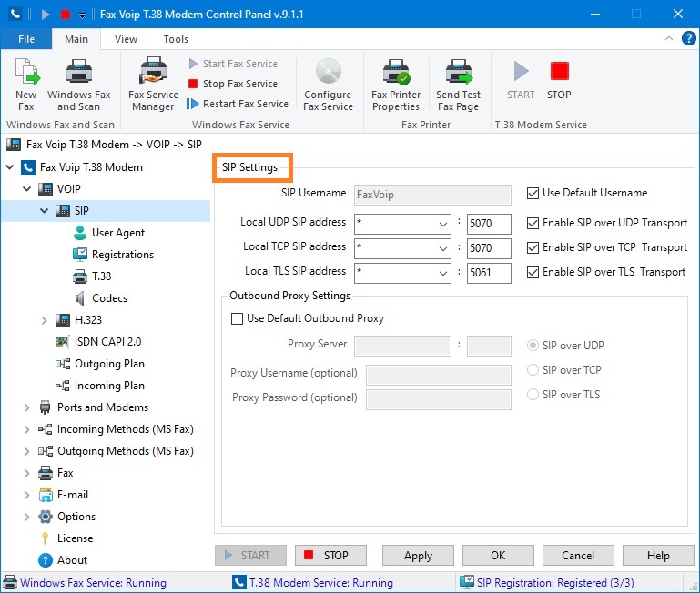Image resolution: width=700 pixels, height=593 pixels.
Task: Select T.38 node under SIP
Action: point(92,276)
